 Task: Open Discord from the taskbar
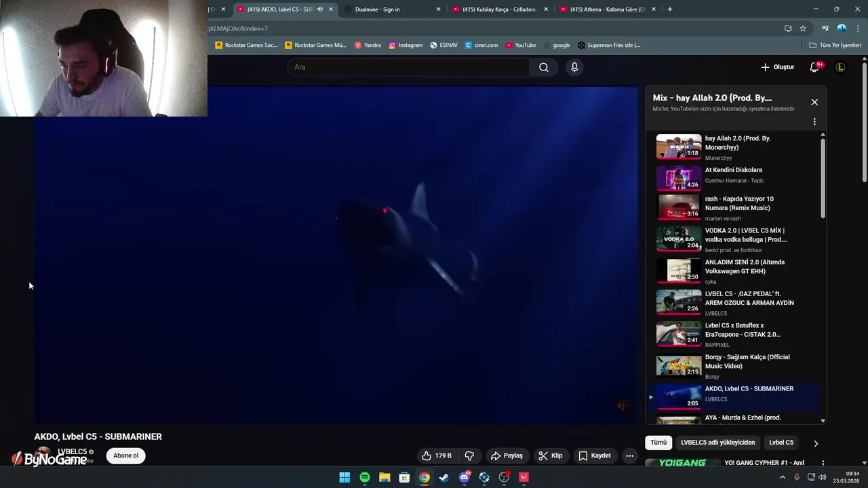[465, 477]
